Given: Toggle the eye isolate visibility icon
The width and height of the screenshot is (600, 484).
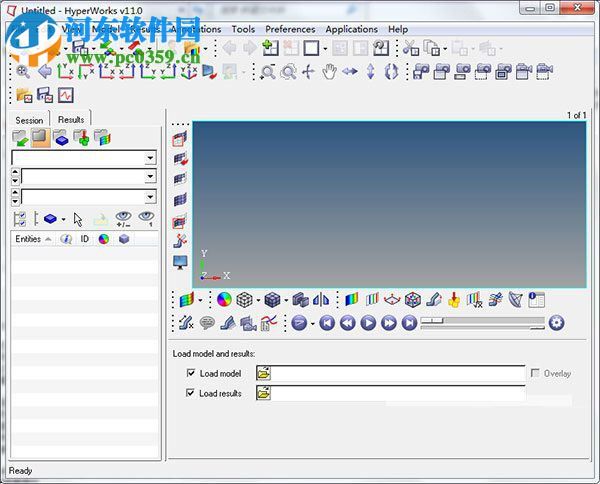Looking at the screenshot, I should click(146, 219).
